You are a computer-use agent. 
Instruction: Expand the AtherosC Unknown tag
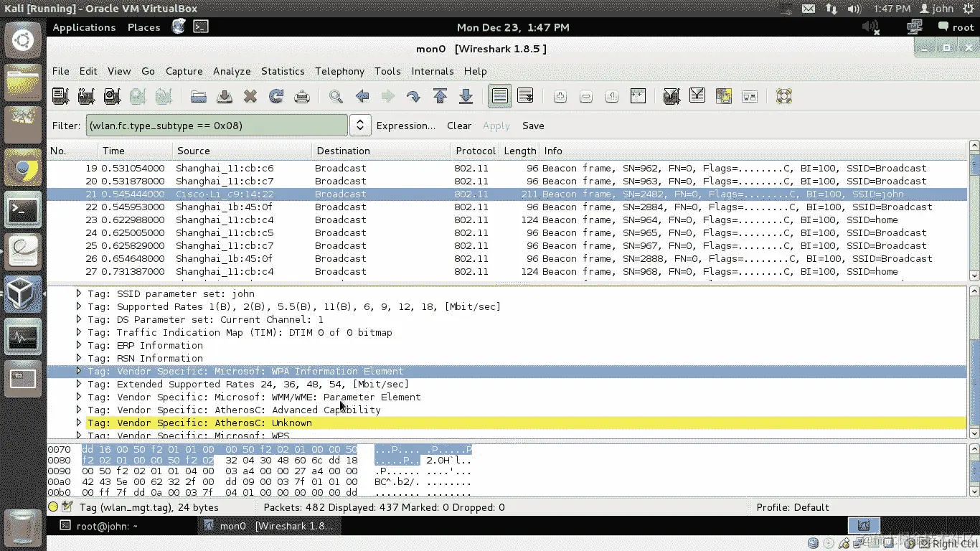coord(79,423)
